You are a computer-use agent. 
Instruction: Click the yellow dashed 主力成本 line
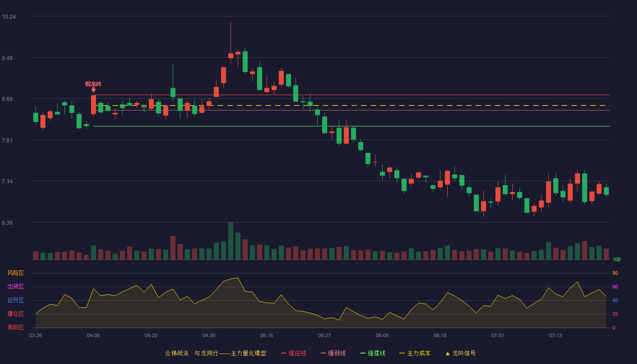(351, 106)
